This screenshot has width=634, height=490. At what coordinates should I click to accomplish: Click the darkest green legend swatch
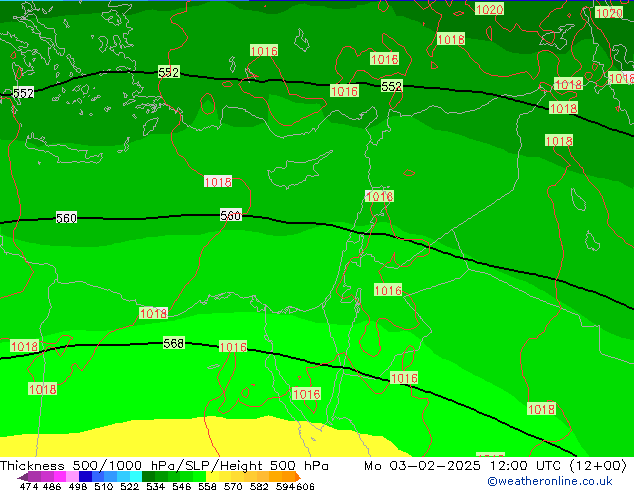coord(148,477)
